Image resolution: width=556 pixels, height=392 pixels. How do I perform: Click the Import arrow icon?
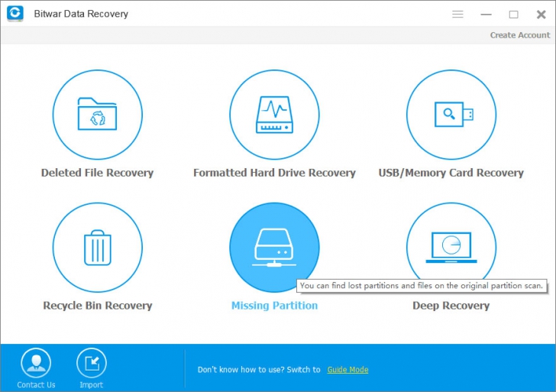92,362
